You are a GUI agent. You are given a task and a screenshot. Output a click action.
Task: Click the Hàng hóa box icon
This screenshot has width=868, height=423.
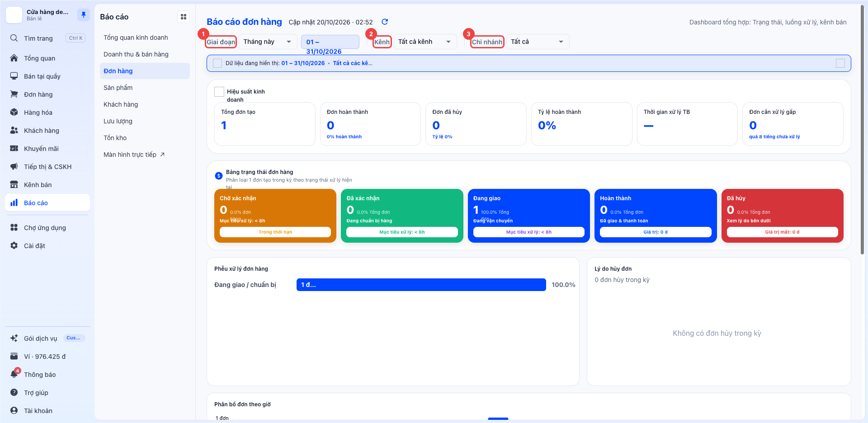tap(14, 113)
